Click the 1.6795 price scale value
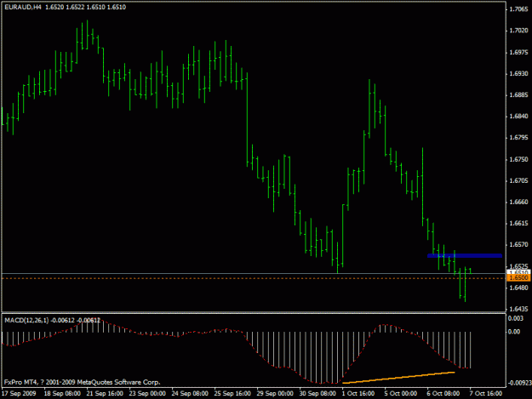The width and height of the screenshot is (532, 399). click(518, 138)
